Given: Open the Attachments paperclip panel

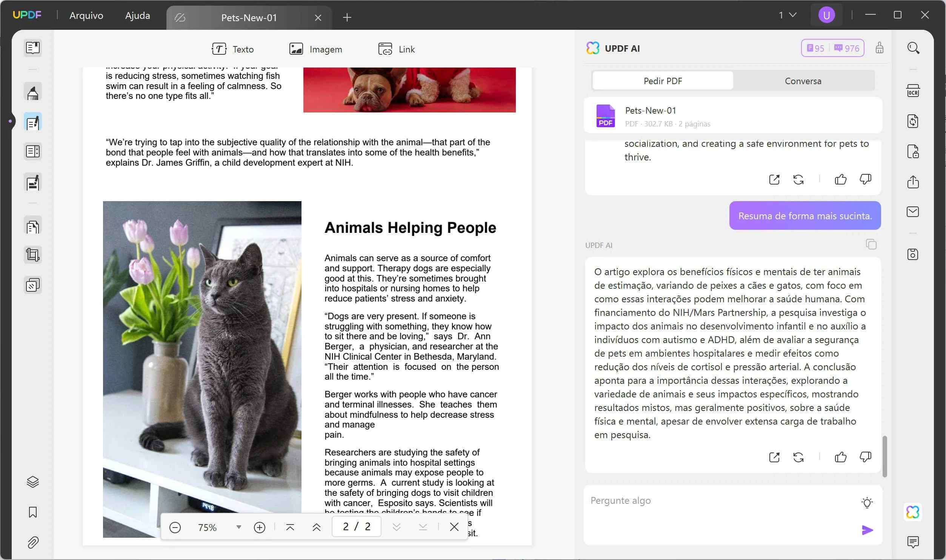Looking at the screenshot, I should 33,543.
